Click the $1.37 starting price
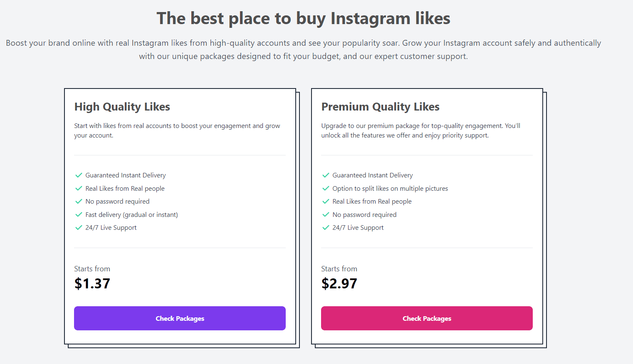 click(92, 283)
